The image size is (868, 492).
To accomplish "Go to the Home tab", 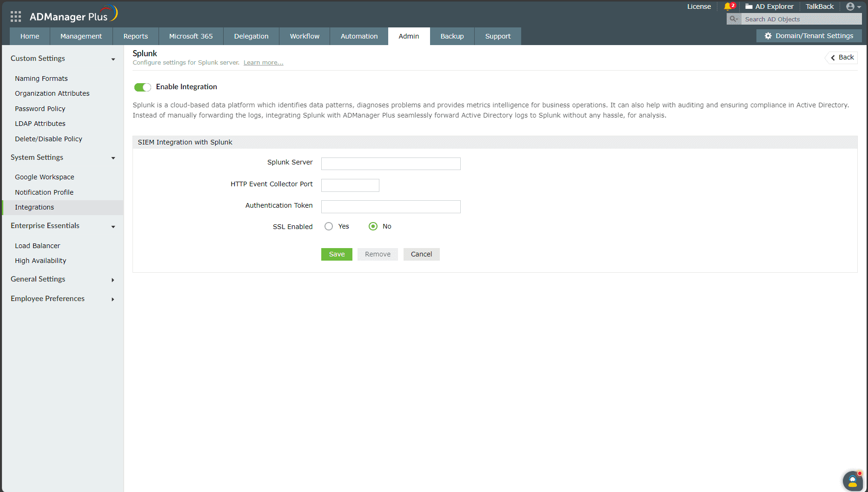I will 30,36.
